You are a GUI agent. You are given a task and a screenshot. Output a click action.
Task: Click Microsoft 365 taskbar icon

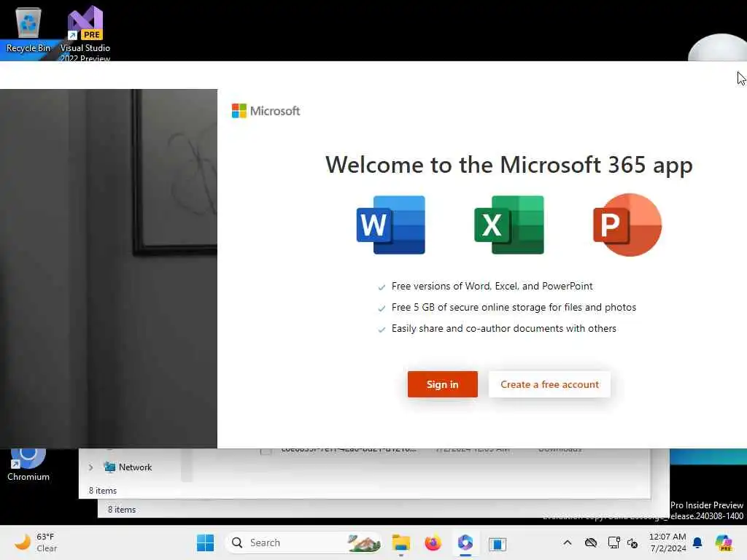[x=465, y=542]
